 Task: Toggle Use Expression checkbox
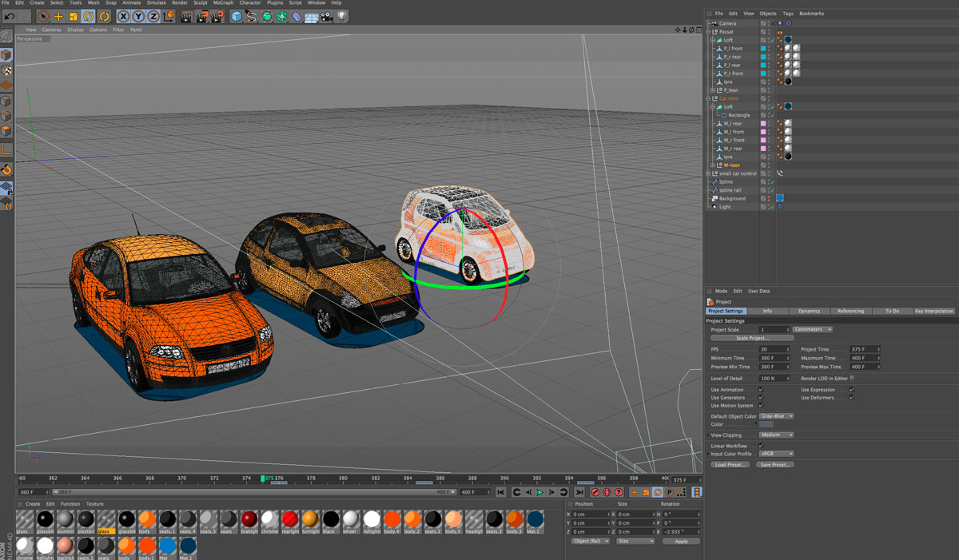click(852, 390)
